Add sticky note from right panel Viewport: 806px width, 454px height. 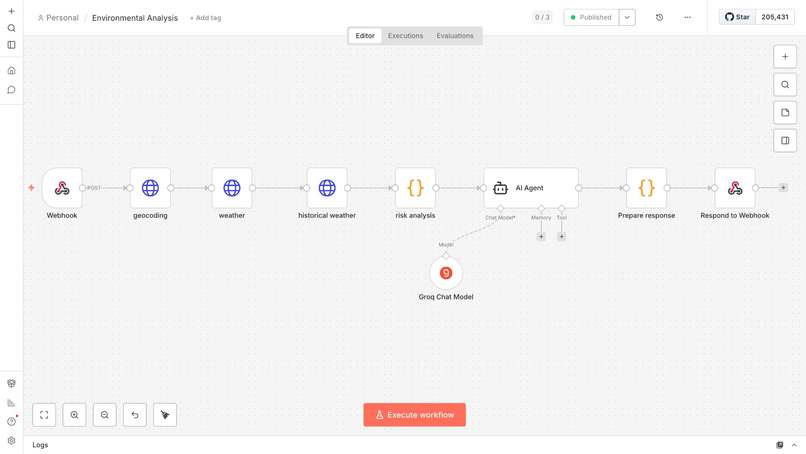click(x=785, y=113)
